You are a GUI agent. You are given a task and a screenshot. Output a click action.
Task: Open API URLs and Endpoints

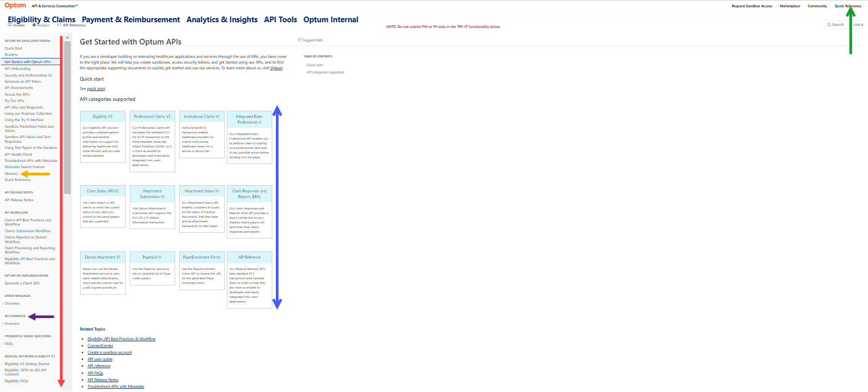pos(24,108)
